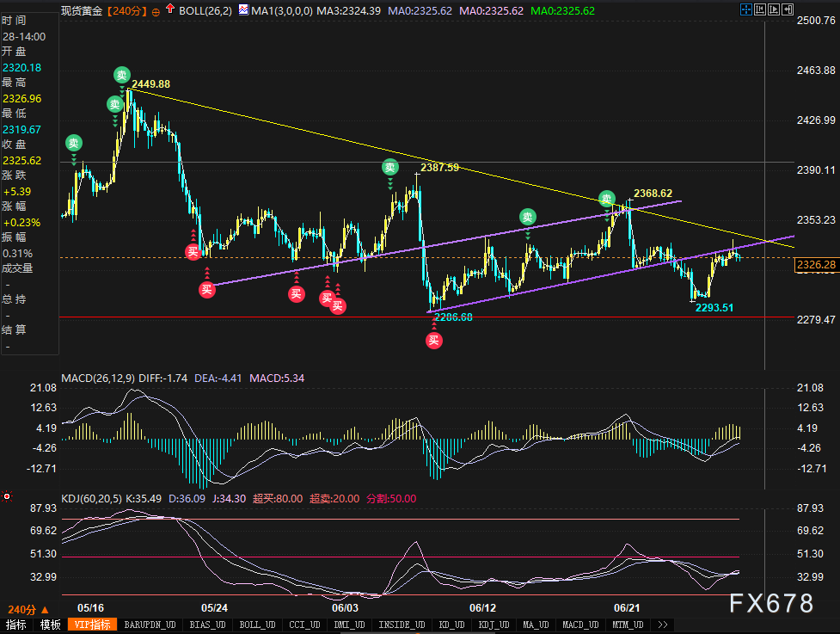Image resolution: width=840 pixels, height=634 pixels.
Task: Click the MA chart icon before MA1
Action: (x=245, y=11)
